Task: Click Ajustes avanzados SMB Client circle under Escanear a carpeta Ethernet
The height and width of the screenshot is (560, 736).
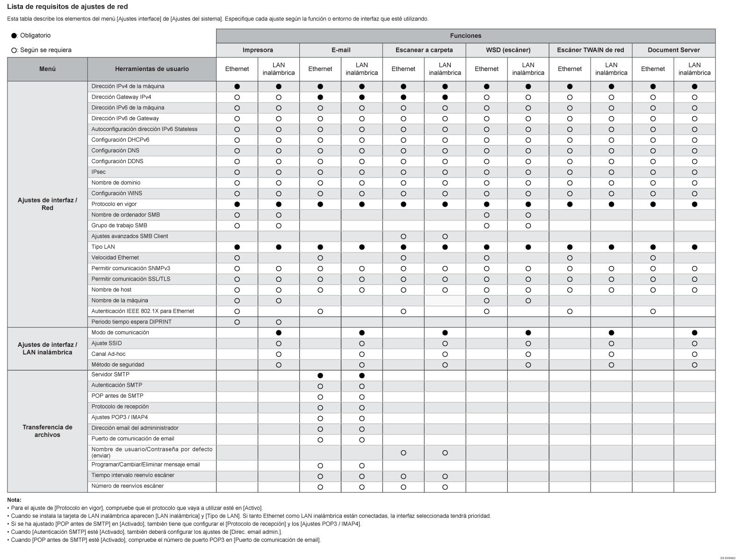Action: click(404, 237)
